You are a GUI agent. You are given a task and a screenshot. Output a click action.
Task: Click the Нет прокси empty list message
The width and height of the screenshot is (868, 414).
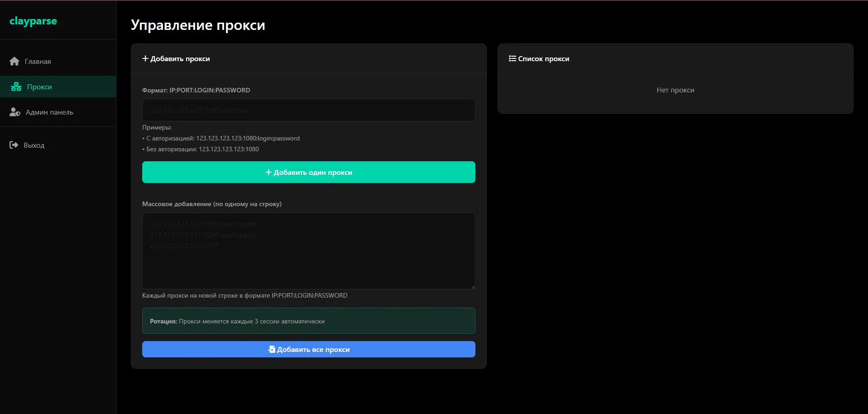coord(675,90)
